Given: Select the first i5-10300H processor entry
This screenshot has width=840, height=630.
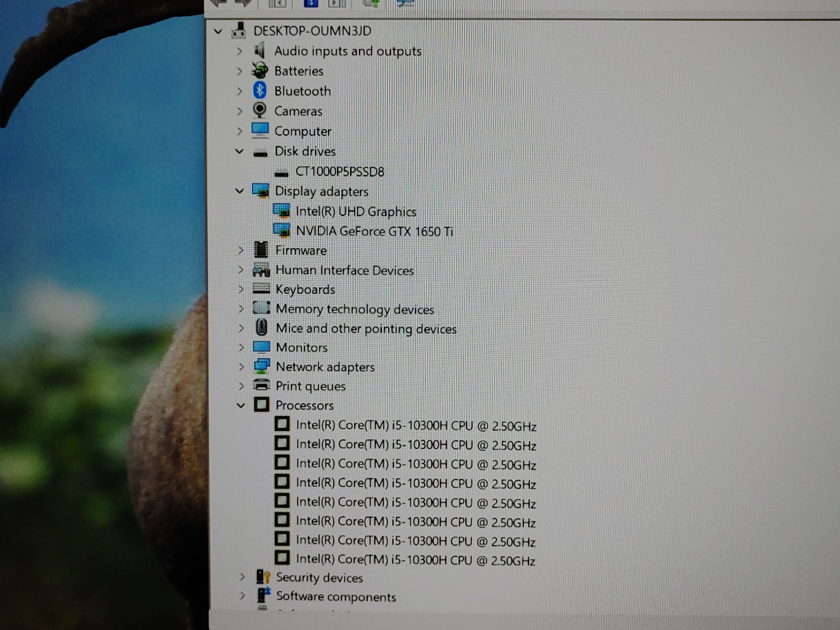Looking at the screenshot, I should click(x=415, y=426).
